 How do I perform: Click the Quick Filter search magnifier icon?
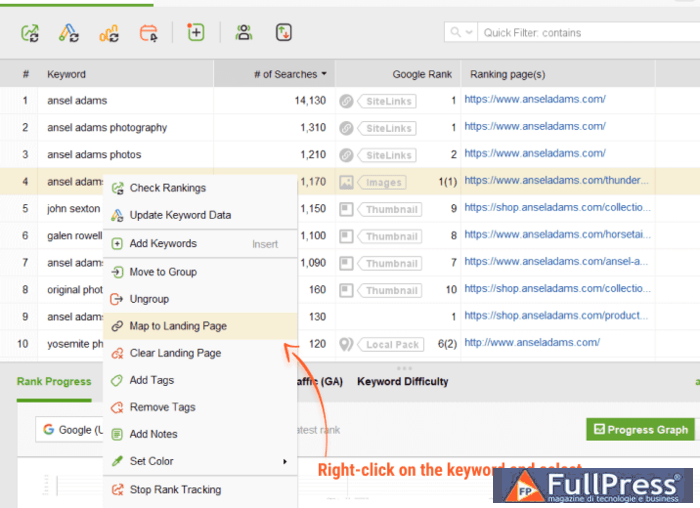pyautogui.click(x=455, y=32)
